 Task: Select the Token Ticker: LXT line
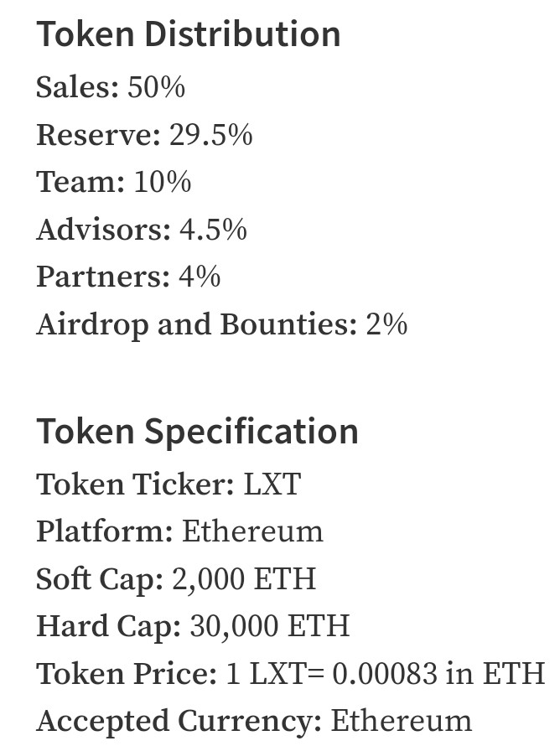tap(169, 484)
